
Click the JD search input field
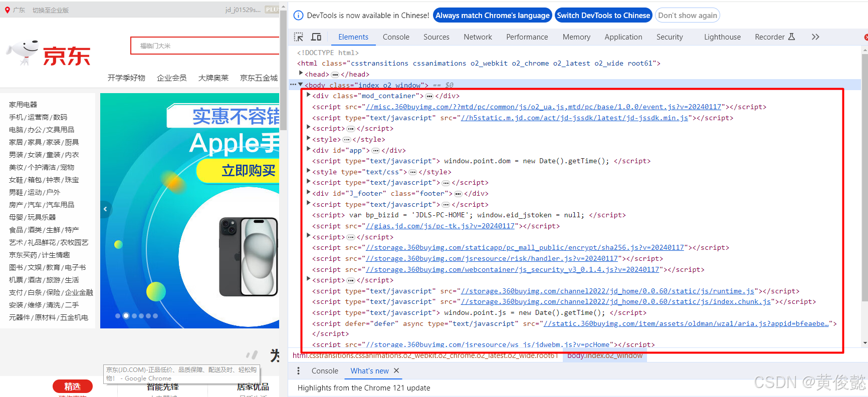click(x=205, y=46)
